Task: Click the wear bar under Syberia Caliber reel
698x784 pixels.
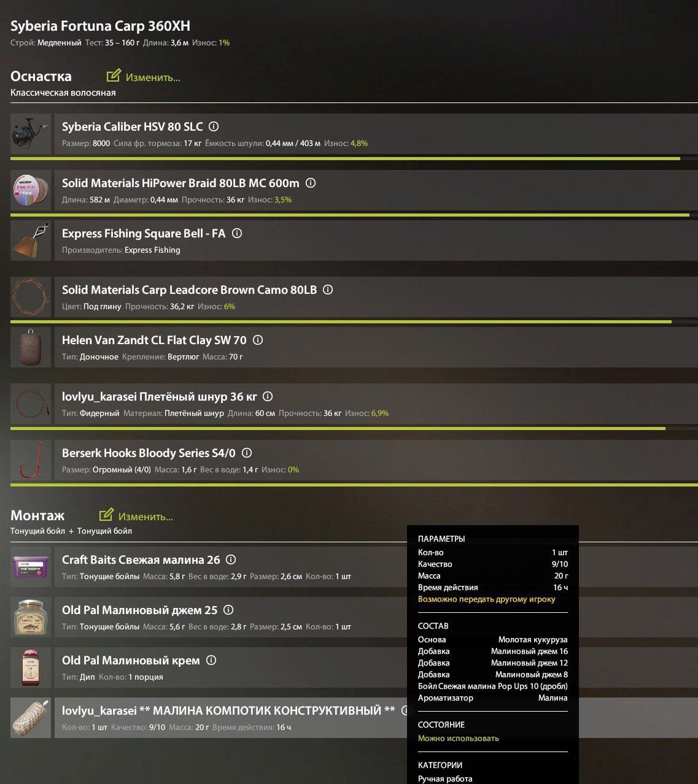Action: [x=354, y=158]
